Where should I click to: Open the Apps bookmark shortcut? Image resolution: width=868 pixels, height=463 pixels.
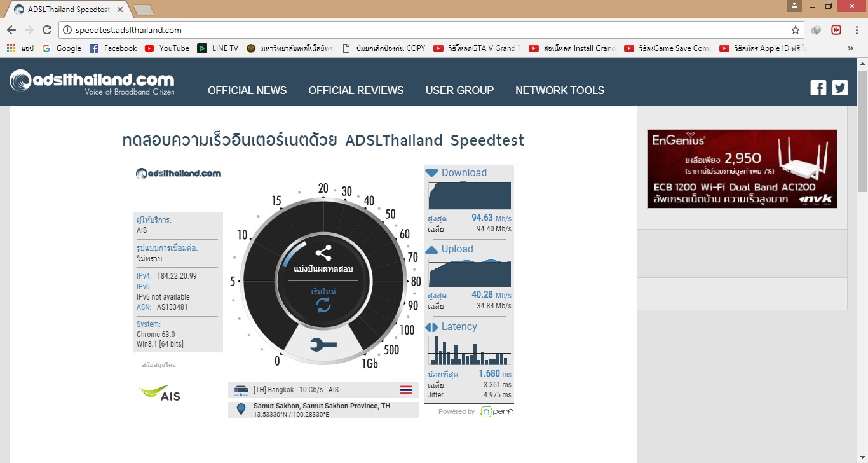coord(20,48)
